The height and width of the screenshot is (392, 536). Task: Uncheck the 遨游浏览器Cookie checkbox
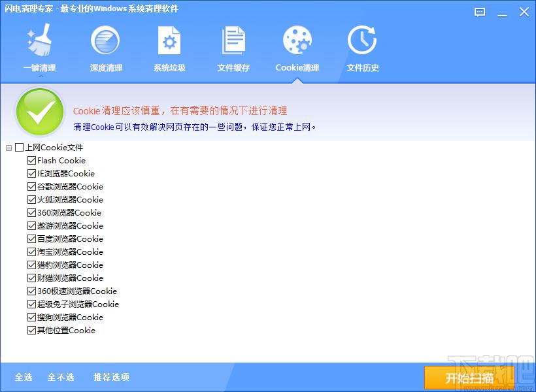[31, 225]
